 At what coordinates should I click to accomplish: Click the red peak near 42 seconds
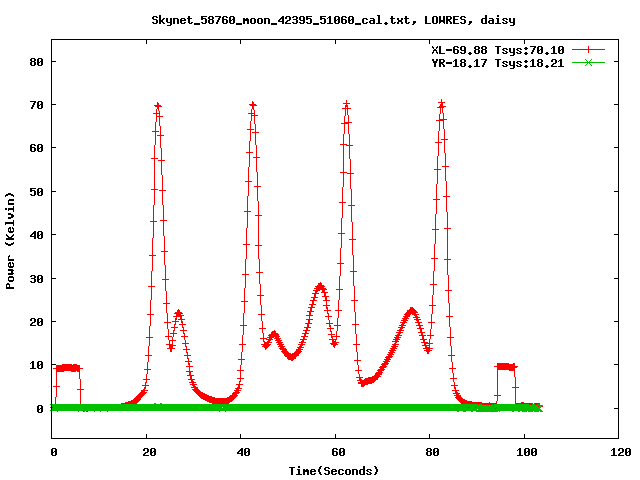(253, 105)
